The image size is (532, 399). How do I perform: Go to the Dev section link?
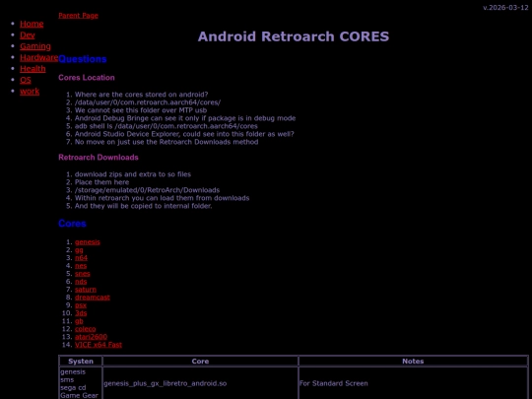point(28,34)
